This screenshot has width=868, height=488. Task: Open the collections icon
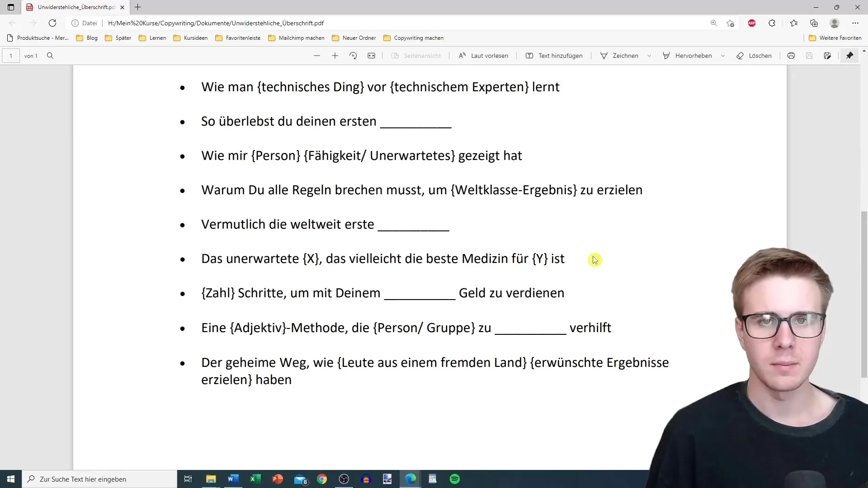814,23
